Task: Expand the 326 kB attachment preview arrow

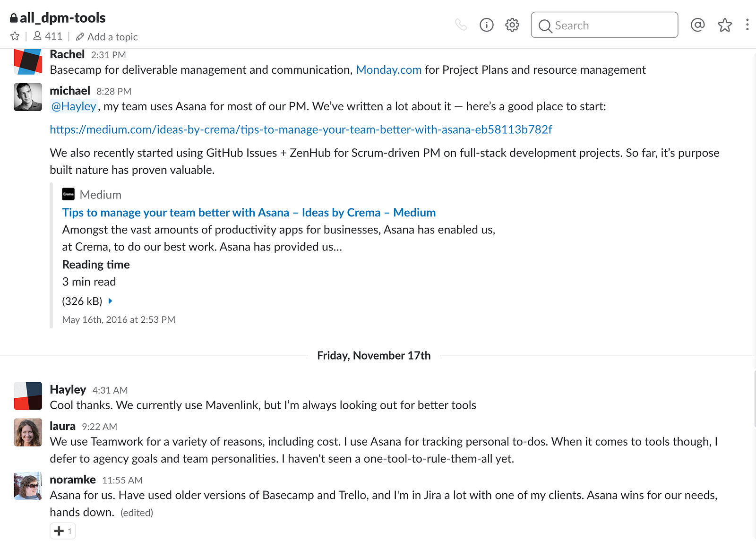Action: click(x=110, y=301)
